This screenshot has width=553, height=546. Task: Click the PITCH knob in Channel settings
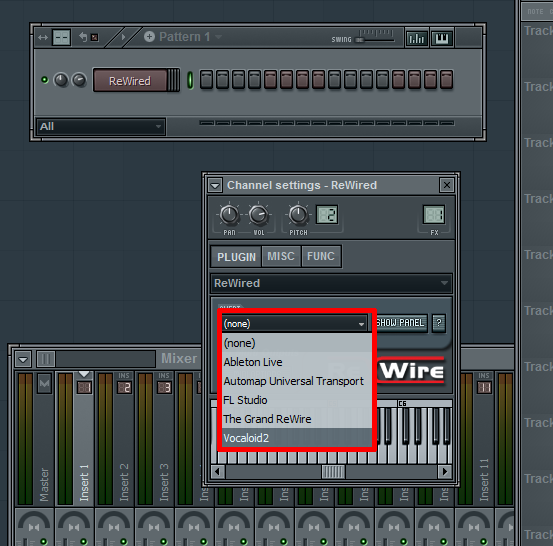(x=298, y=214)
